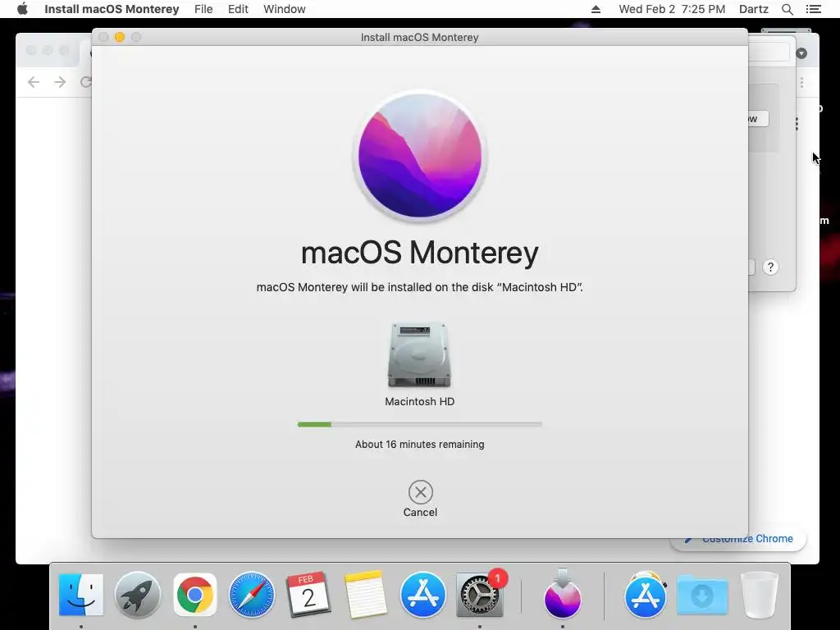Open the Install macOS Monterey app menu

point(112,9)
